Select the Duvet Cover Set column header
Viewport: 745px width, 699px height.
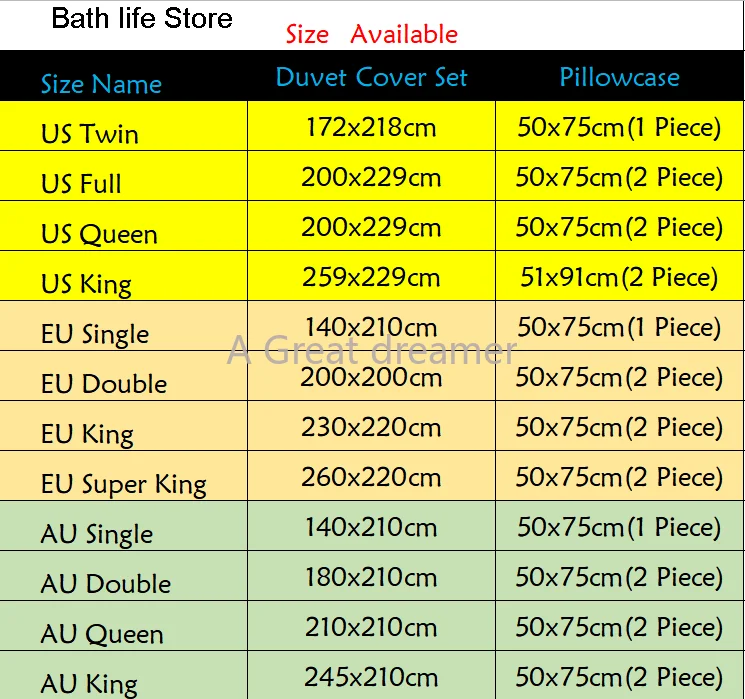point(371,78)
